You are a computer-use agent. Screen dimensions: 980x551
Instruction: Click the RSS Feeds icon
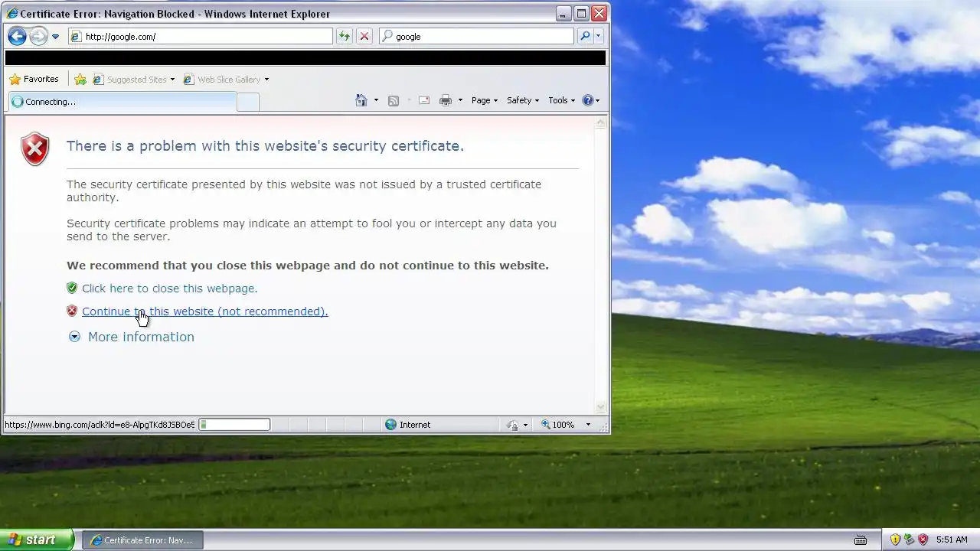(x=394, y=100)
